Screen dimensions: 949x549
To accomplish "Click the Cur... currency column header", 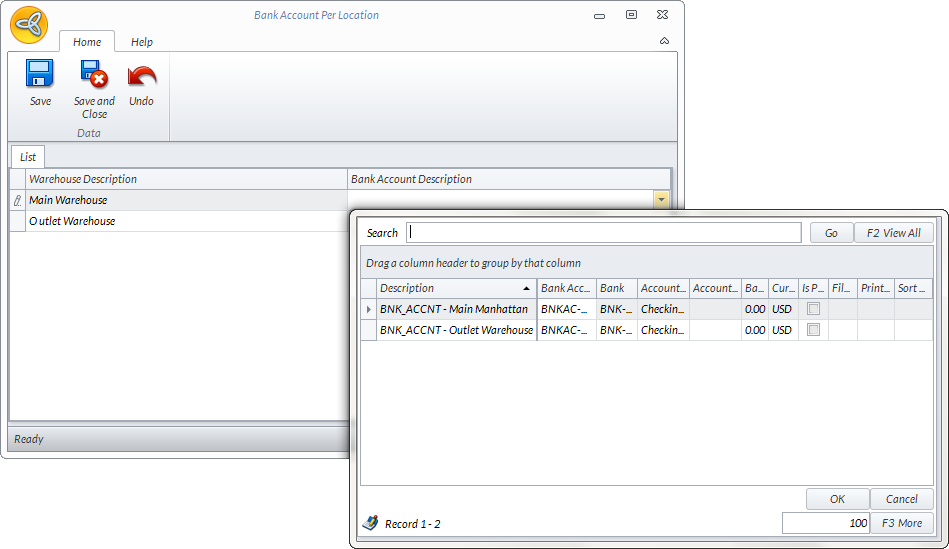I will coord(783,288).
